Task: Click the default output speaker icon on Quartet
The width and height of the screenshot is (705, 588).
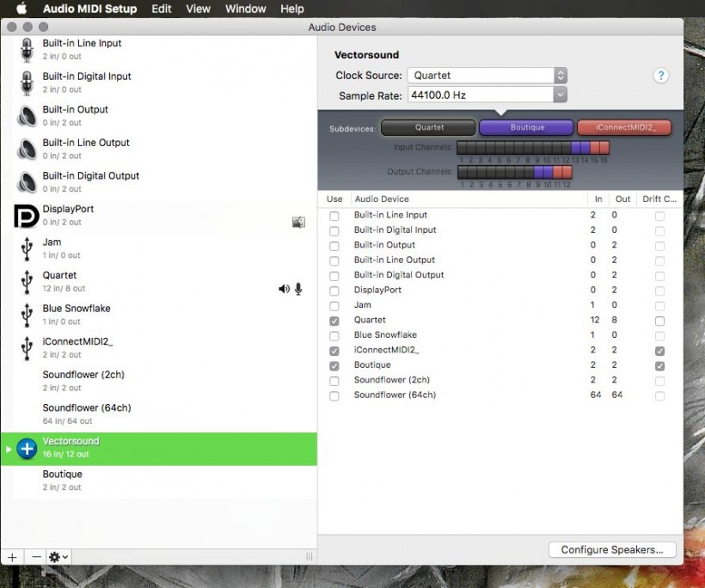Action: pyautogui.click(x=284, y=289)
